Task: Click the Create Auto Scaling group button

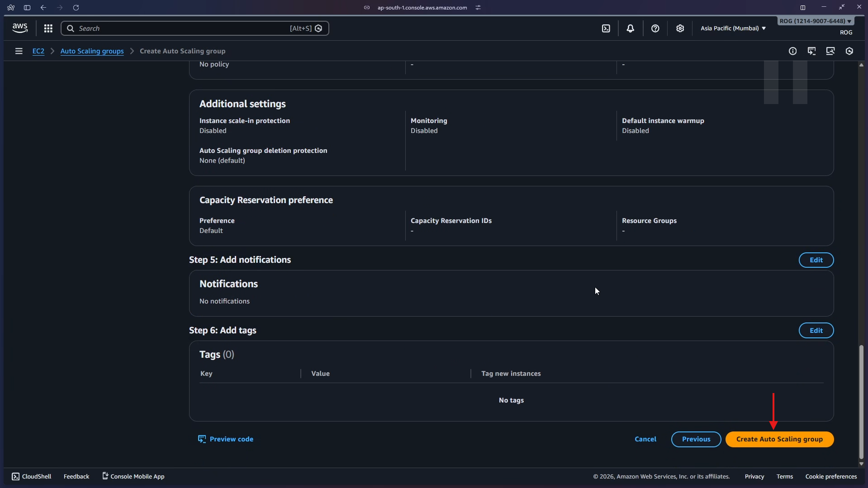Action: (779, 439)
